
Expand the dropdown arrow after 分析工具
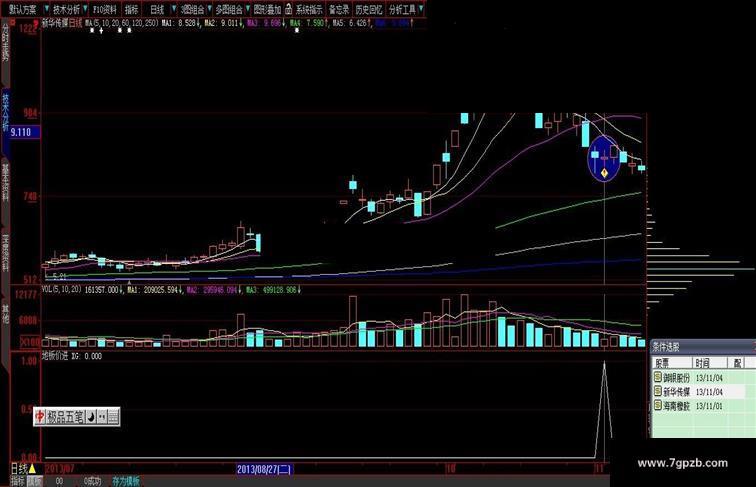click(x=420, y=9)
